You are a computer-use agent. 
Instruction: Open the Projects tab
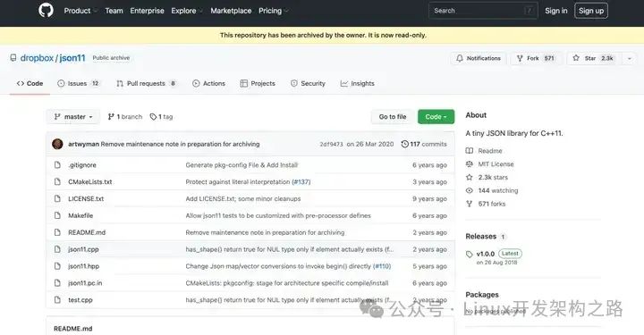[x=258, y=83]
